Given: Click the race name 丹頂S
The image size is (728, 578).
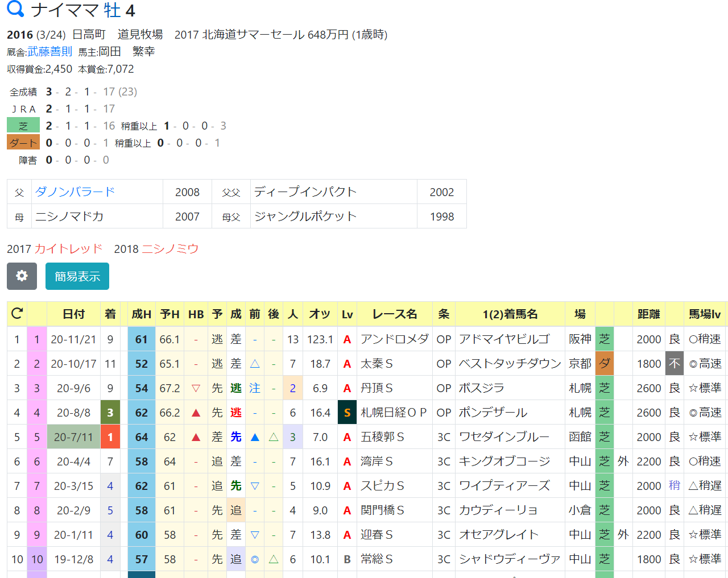Looking at the screenshot, I should pyautogui.click(x=377, y=388).
